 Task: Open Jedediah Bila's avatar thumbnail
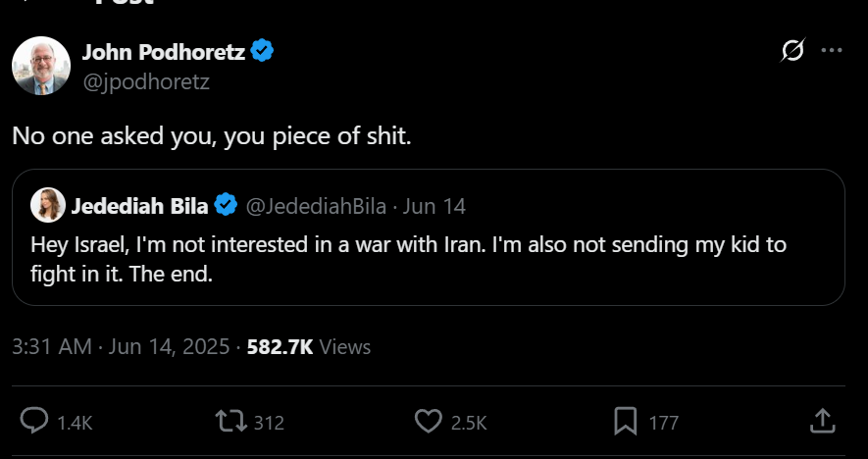tap(48, 205)
